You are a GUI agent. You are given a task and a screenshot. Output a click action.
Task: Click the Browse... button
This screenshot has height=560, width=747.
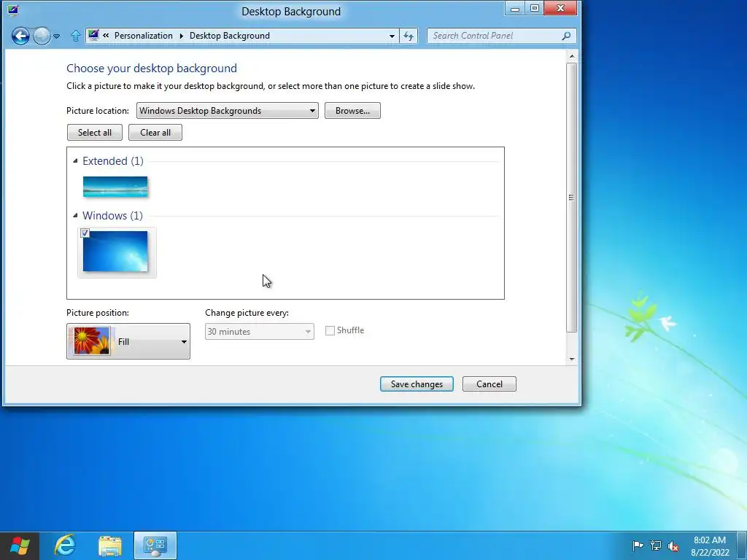pyautogui.click(x=352, y=111)
